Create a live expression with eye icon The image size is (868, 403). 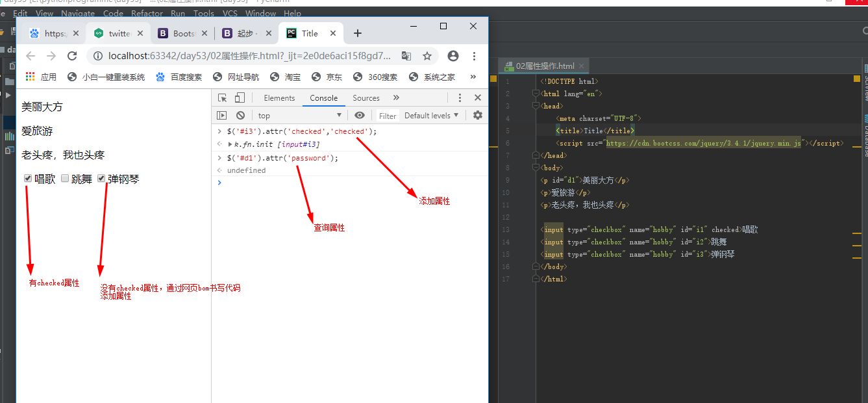pyautogui.click(x=360, y=115)
